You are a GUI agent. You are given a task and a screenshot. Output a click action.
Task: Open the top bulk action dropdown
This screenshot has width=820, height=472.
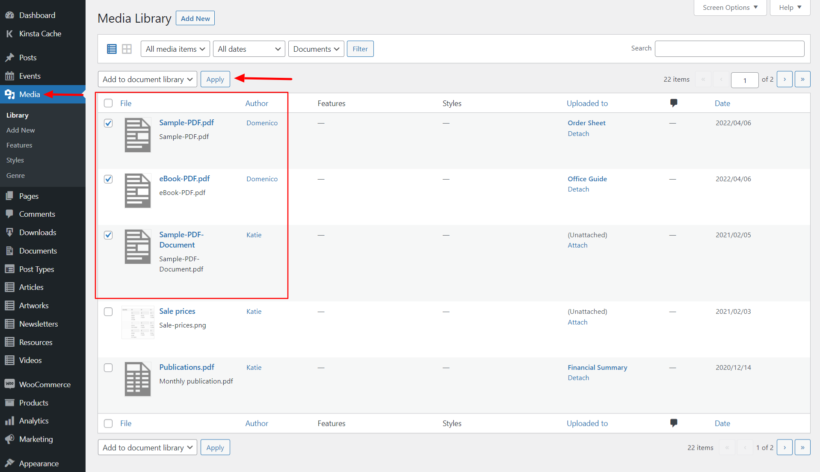pyautogui.click(x=147, y=78)
